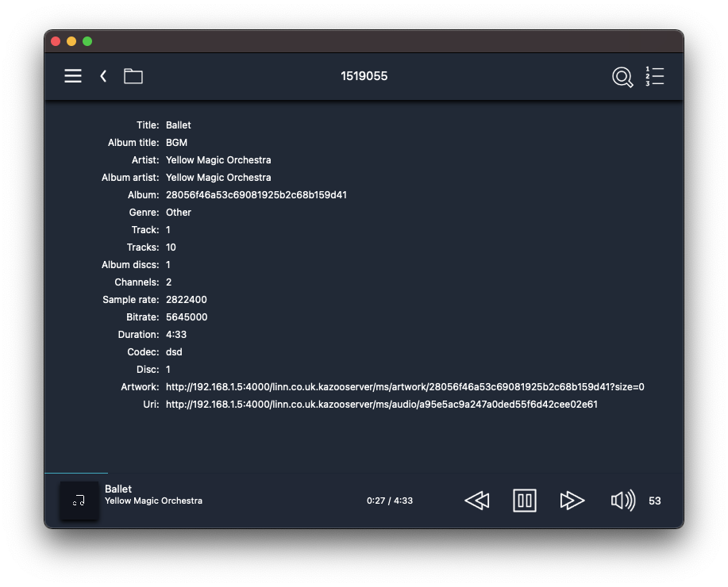
Task: Click the volume level 53
Action: pos(655,501)
